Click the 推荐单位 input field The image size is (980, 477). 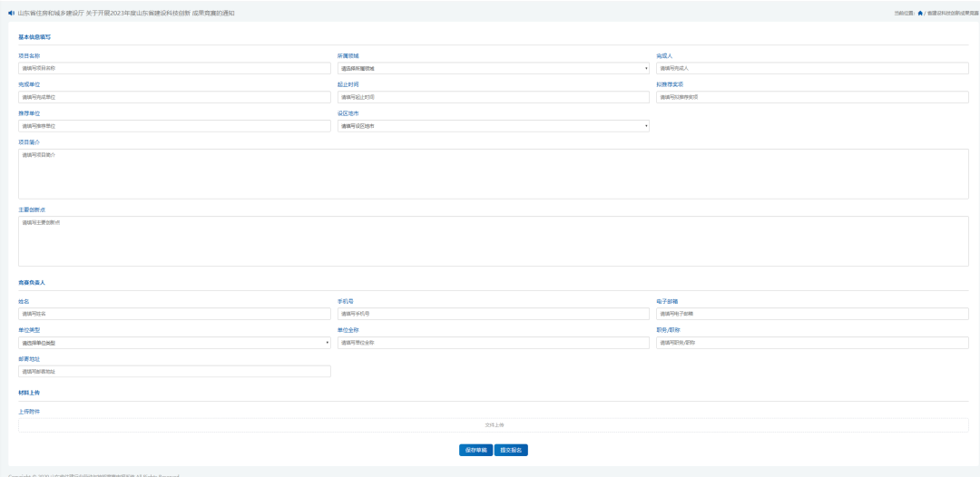coord(174,126)
